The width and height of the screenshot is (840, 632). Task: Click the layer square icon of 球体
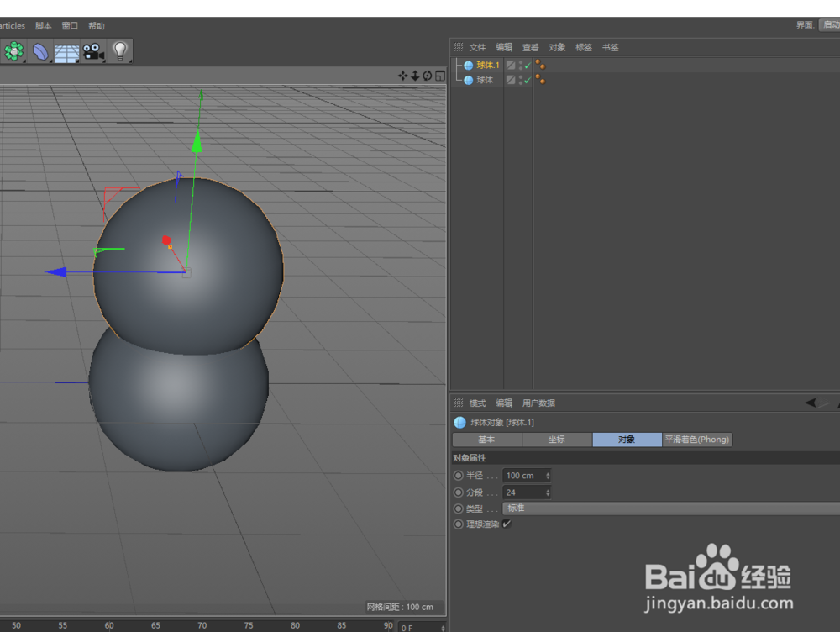[511, 80]
